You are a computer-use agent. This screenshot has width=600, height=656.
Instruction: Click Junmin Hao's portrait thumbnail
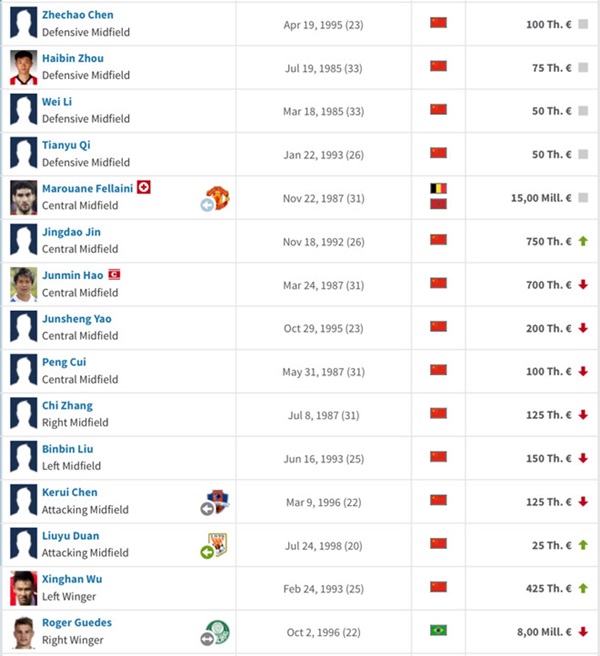tap(23, 284)
